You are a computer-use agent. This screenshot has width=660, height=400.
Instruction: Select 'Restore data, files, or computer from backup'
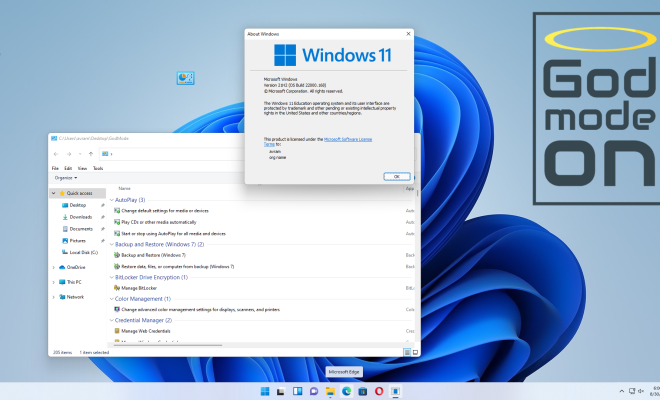coord(178,266)
